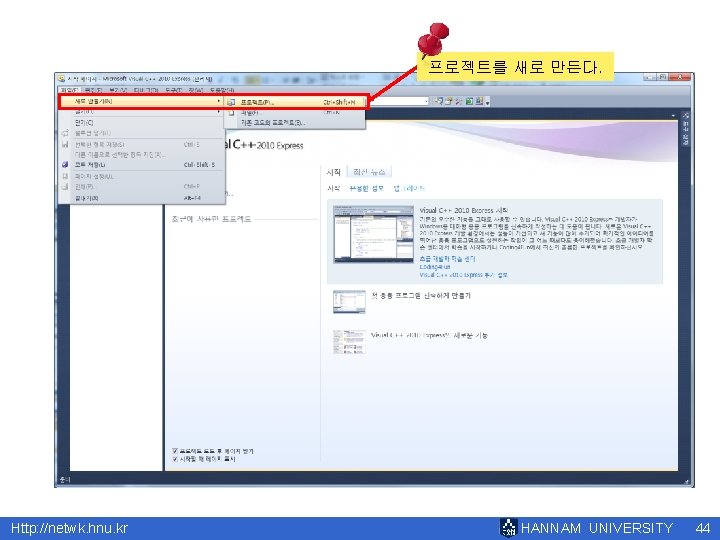Open the document tab well dropdown arrow
Viewport: 720px width, 540px height.
673,115
